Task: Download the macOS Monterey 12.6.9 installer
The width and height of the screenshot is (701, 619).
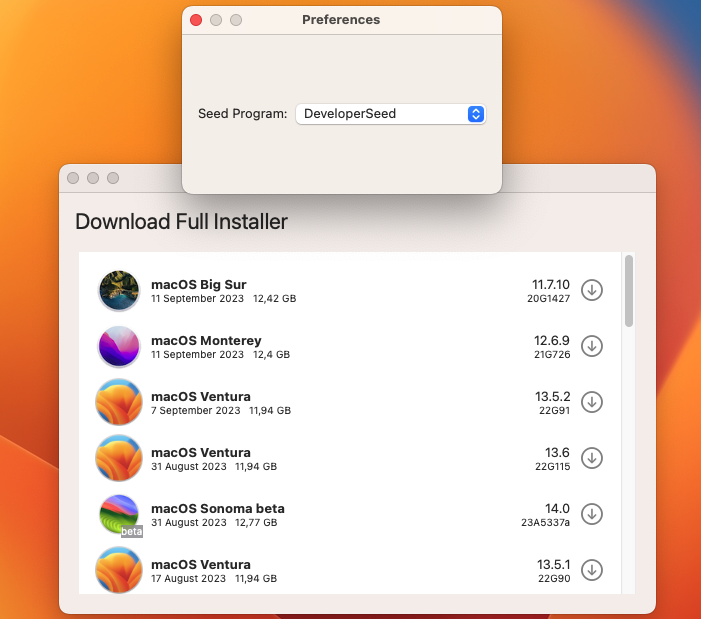Action: (x=592, y=346)
